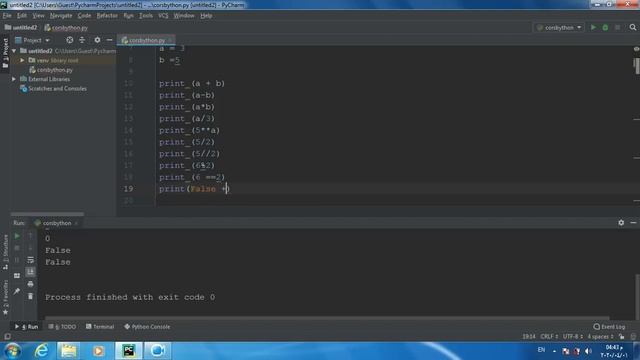This screenshot has width=640, height=360.
Task: Click the print icon in Run panel
Action: click(31, 284)
